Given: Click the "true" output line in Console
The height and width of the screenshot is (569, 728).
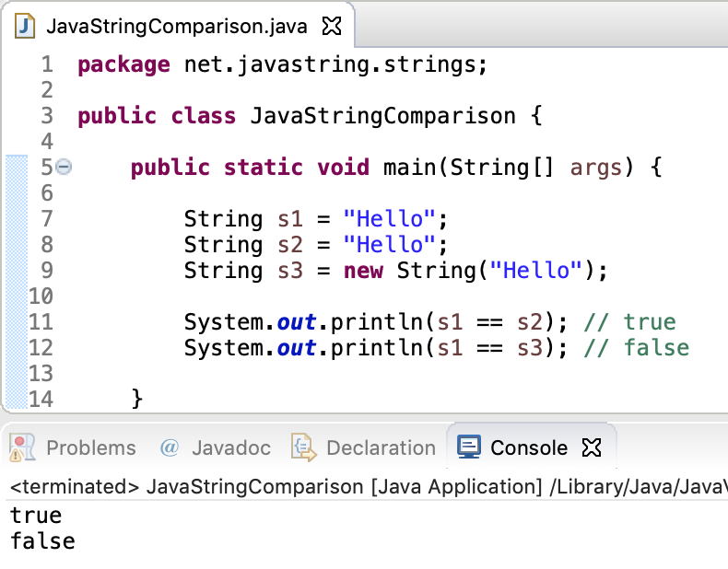Looking at the screenshot, I should tap(36, 515).
